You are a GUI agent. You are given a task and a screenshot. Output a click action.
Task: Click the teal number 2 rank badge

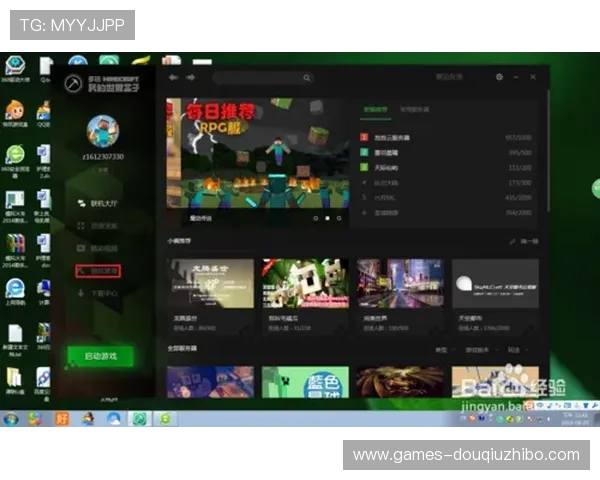pyautogui.click(x=364, y=152)
